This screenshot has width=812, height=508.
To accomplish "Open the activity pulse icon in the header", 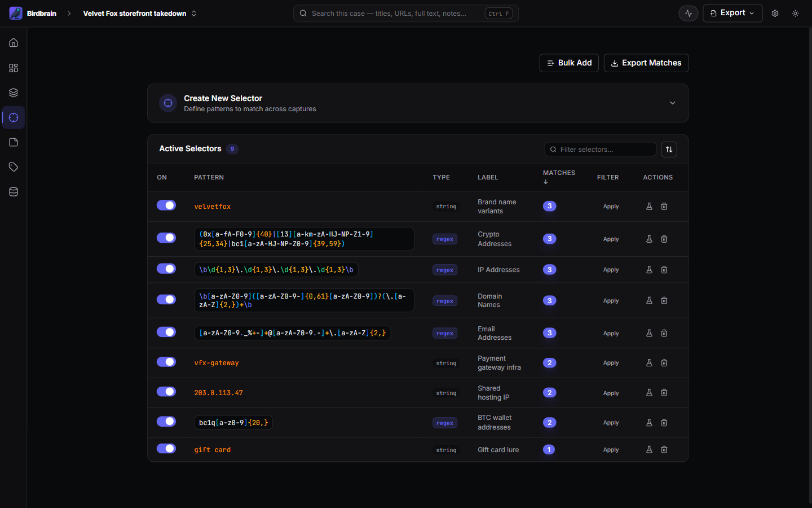I will pos(689,13).
